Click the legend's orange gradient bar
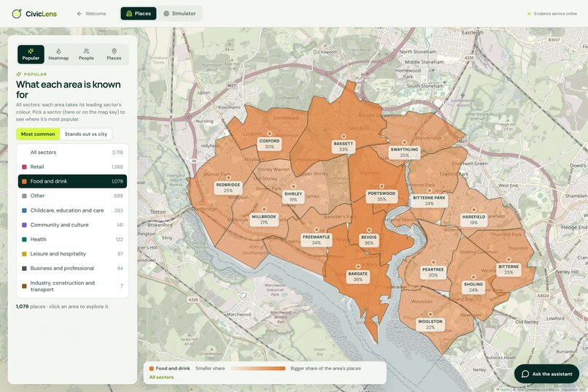Screen dimensions: 588x392 coord(258,369)
